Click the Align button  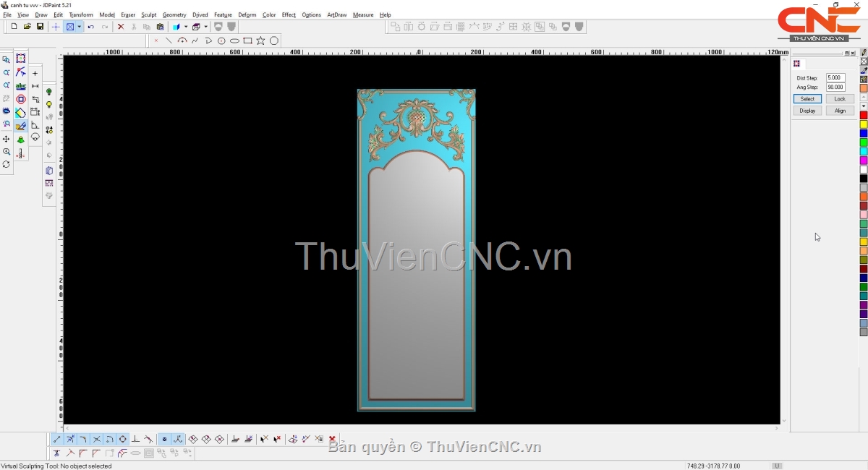click(840, 111)
